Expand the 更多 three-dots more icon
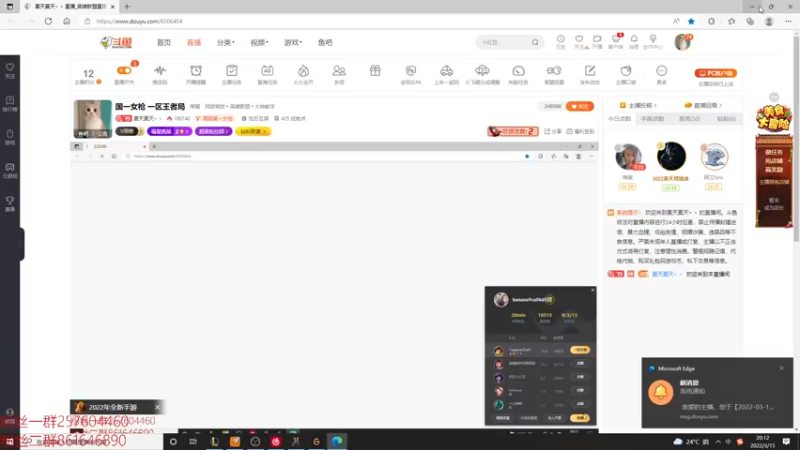Image resolution: width=800 pixels, height=450 pixels. (x=662, y=70)
